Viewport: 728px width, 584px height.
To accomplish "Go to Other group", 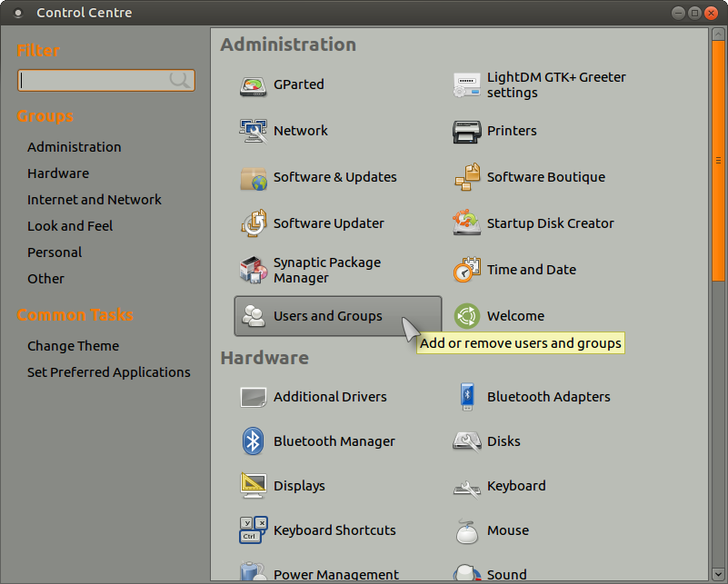I will coord(46,279).
